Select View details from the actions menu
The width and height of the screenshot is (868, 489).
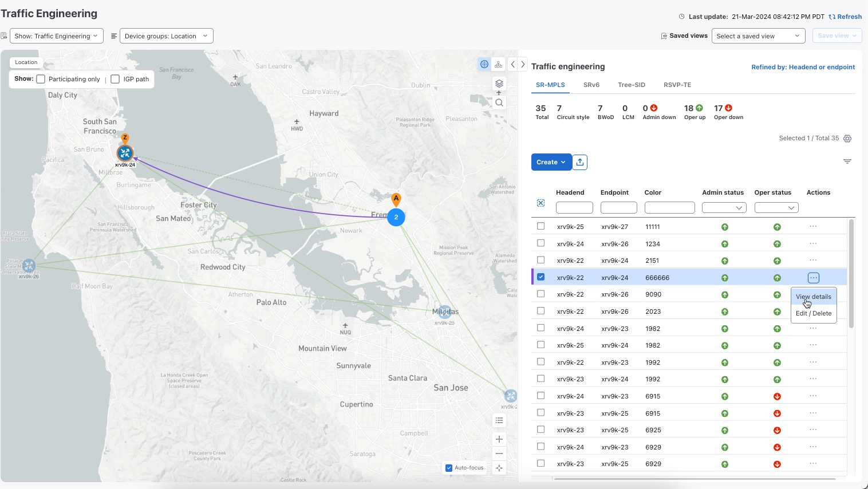[814, 297]
